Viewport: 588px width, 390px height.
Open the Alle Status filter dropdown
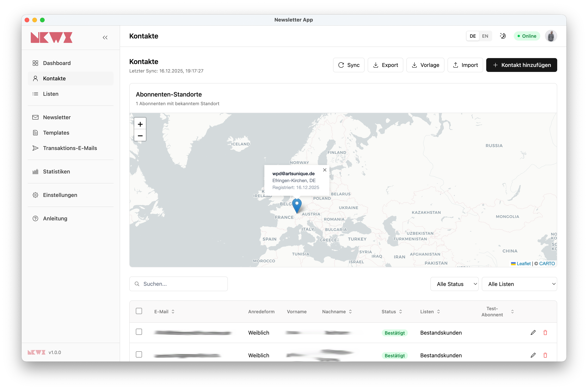[x=454, y=284]
